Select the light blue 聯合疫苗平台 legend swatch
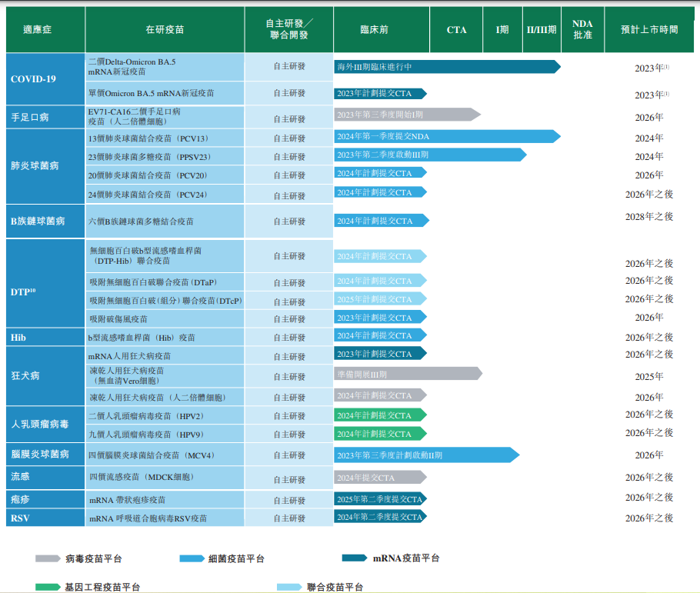This screenshot has height=593, width=700. (x=288, y=587)
